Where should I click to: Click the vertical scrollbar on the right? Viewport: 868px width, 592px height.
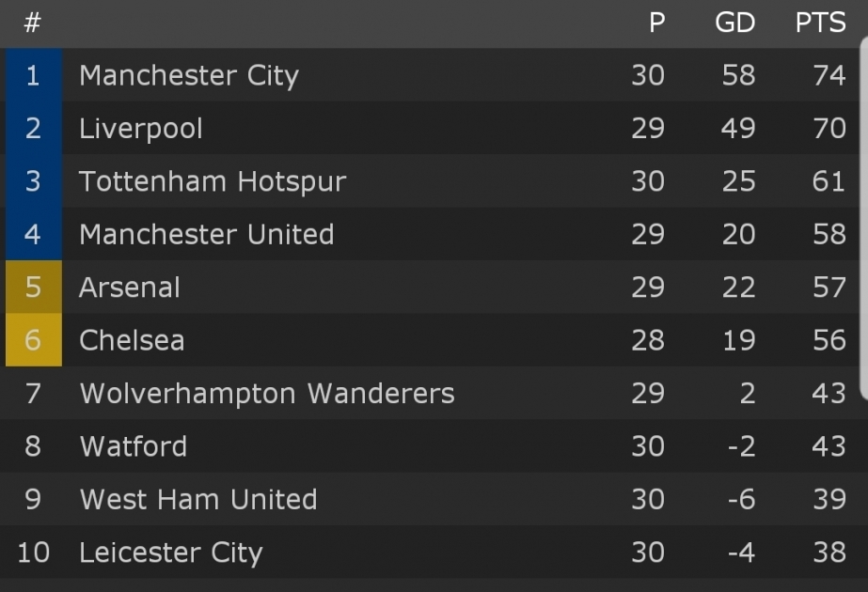[x=864, y=217]
